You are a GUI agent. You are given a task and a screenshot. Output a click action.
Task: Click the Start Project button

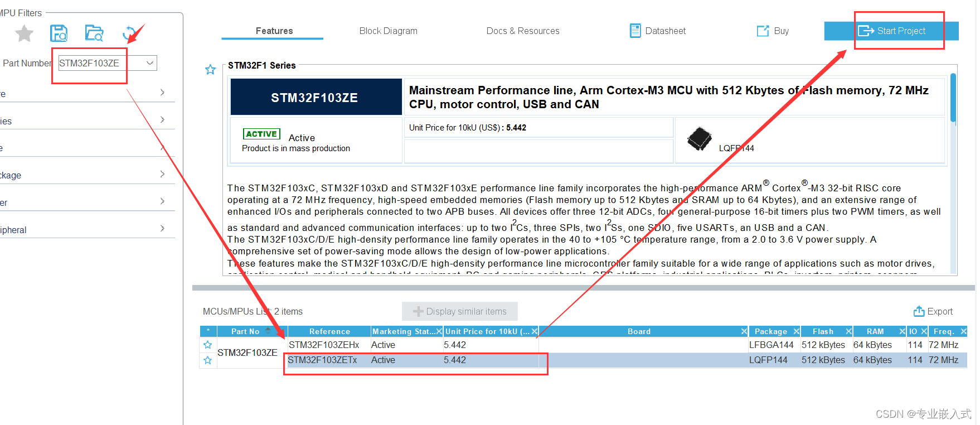[891, 31]
